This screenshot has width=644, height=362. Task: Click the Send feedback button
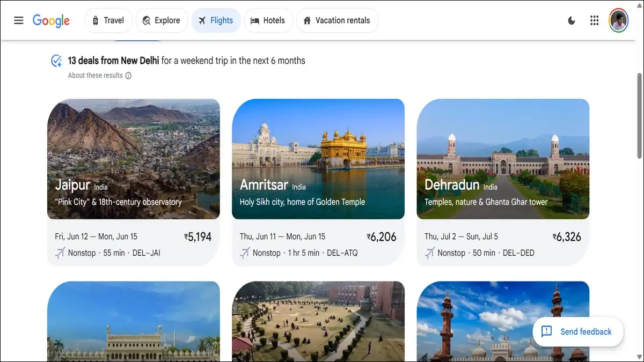coord(578,331)
